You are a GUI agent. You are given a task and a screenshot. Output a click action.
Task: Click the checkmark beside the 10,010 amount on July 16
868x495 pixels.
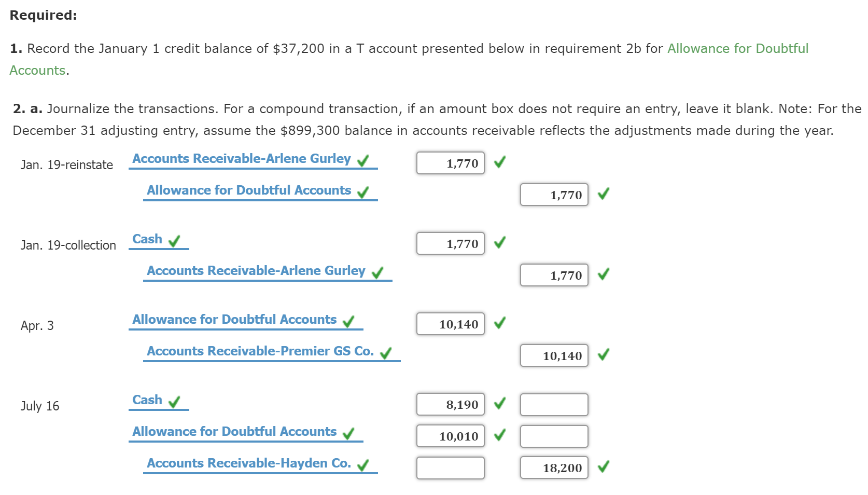[x=499, y=436]
